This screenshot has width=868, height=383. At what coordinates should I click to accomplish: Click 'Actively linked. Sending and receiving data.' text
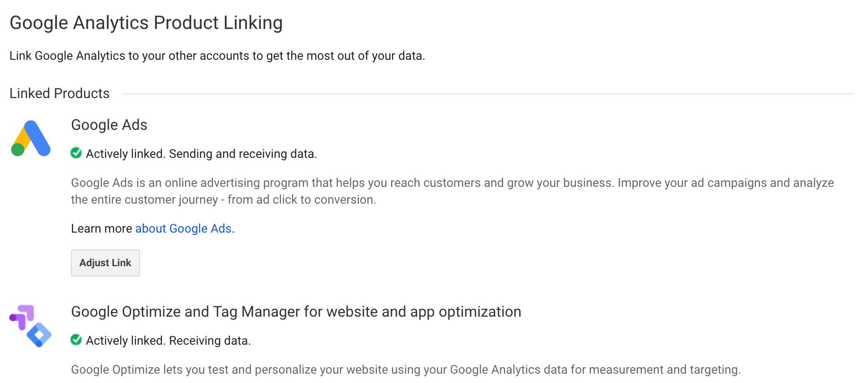[x=202, y=154]
